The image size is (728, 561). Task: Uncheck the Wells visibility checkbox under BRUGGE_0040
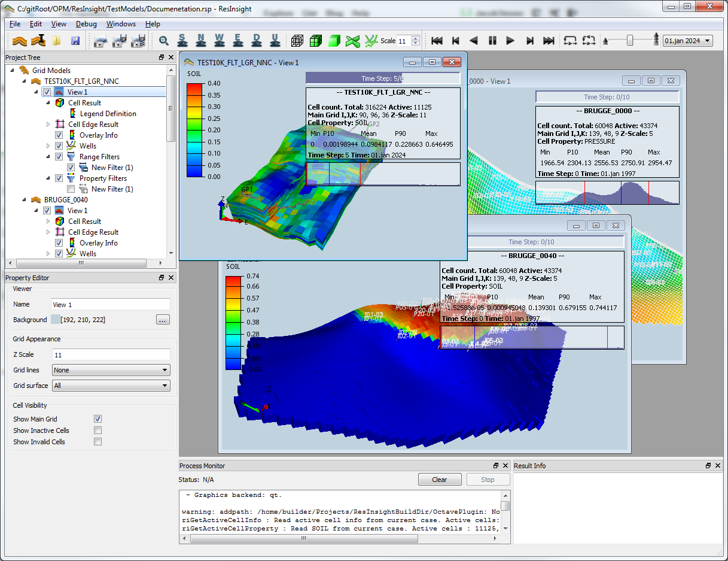59,253
